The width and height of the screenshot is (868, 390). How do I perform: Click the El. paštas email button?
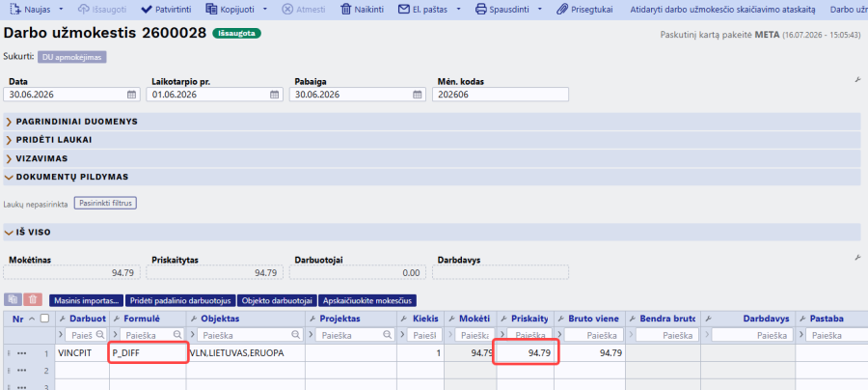click(x=423, y=10)
